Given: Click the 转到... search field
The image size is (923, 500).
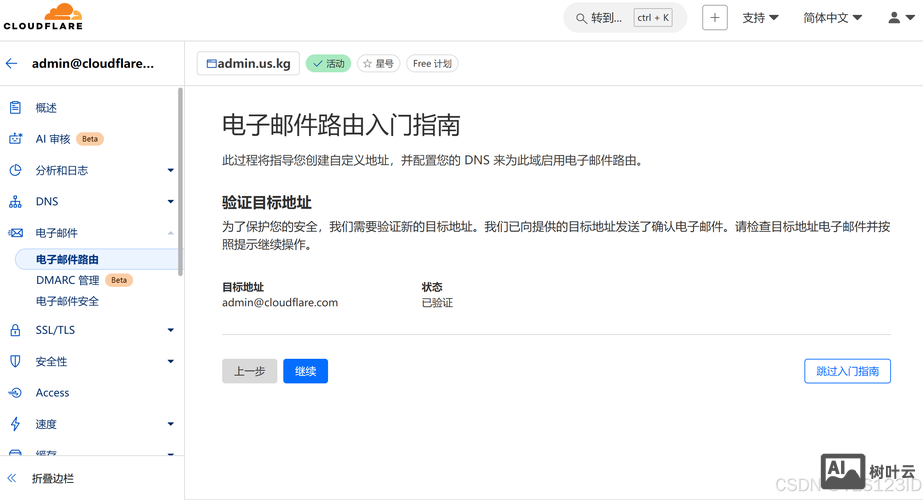Looking at the screenshot, I should point(625,18).
